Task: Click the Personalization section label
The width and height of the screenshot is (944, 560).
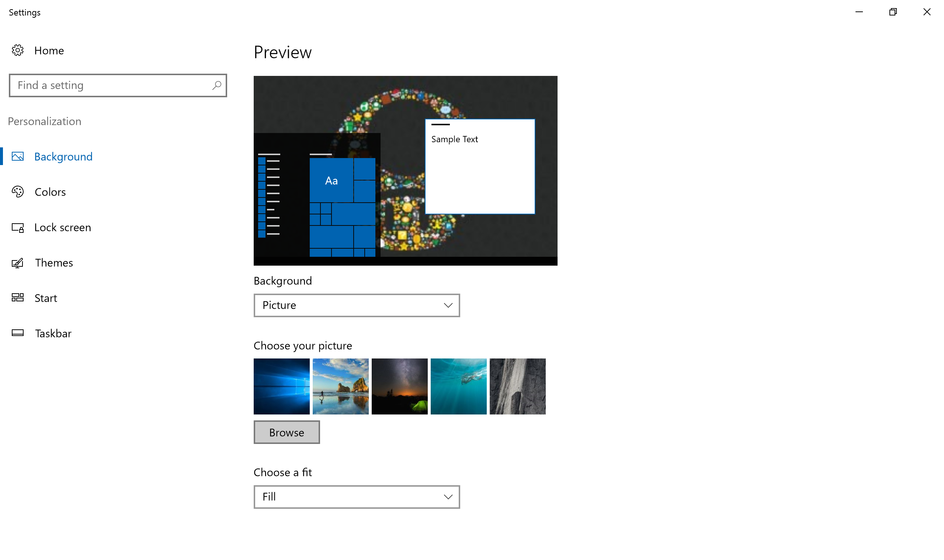Action: 45,121
